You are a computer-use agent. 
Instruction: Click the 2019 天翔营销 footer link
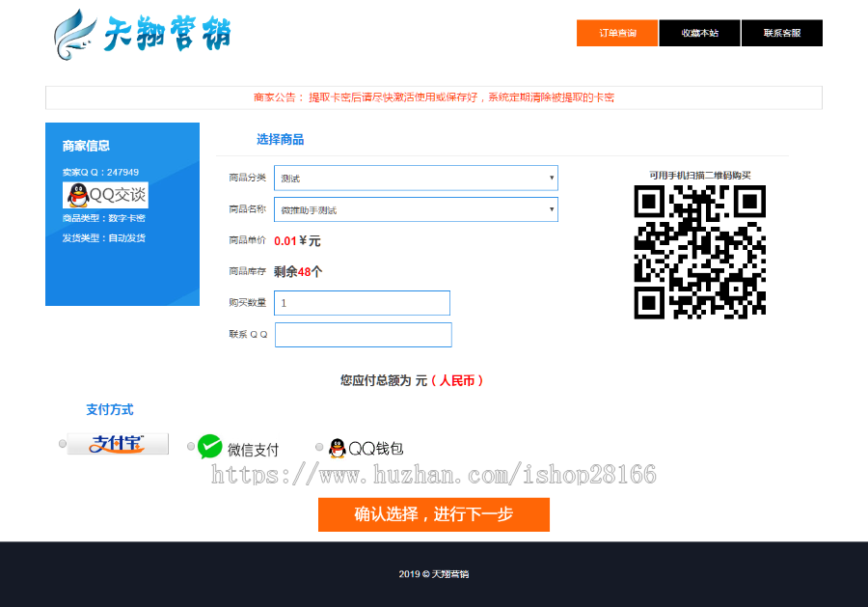[x=434, y=573]
